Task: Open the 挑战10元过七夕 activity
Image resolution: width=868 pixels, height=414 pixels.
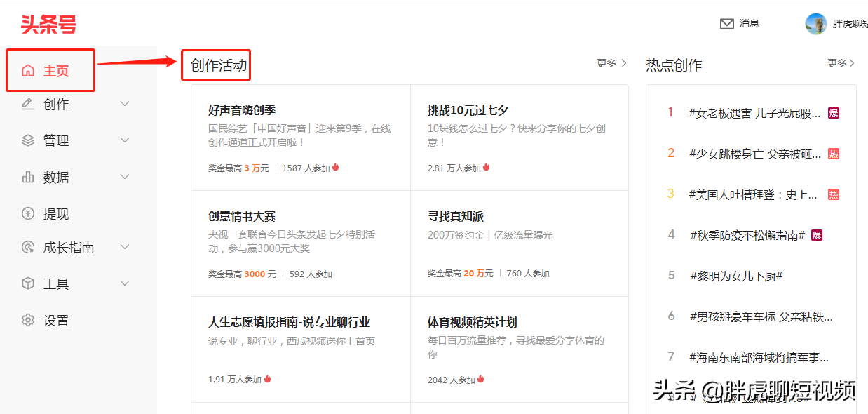Action: tap(468, 110)
